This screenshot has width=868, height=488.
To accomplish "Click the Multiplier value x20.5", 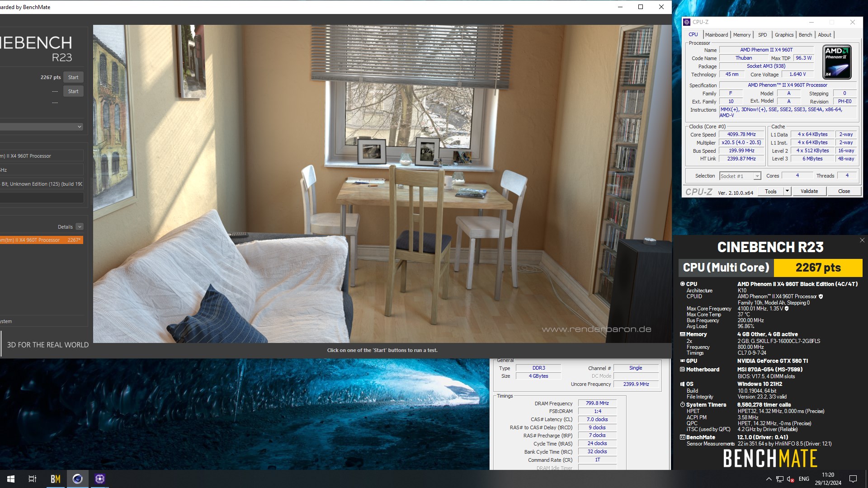I will point(741,143).
